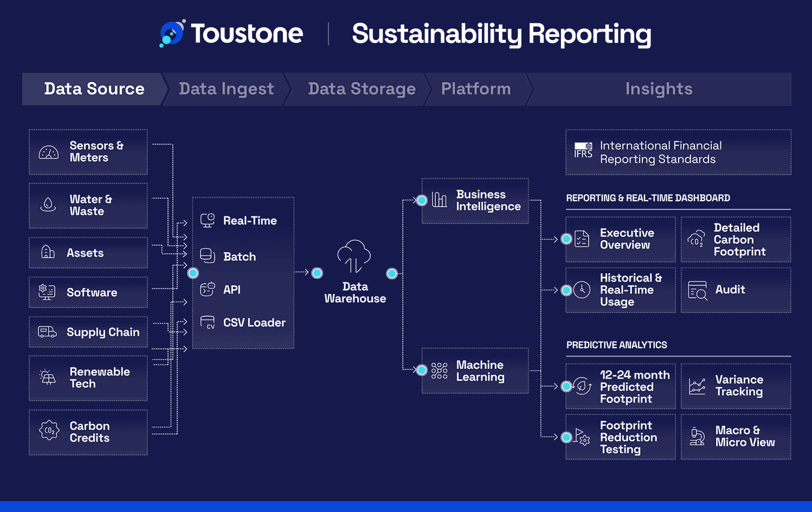Click the Business Intelligence bar chart icon
812x512 pixels.
tap(439, 200)
